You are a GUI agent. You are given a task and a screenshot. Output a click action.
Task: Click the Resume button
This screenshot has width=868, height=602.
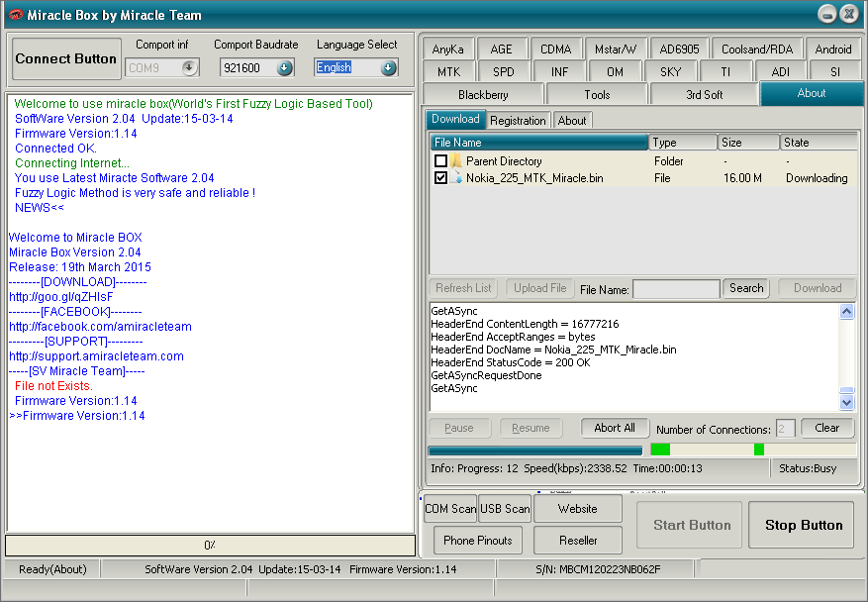(530, 428)
